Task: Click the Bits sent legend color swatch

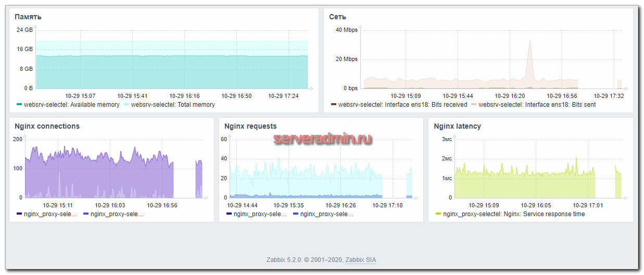Action: click(474, 105)
